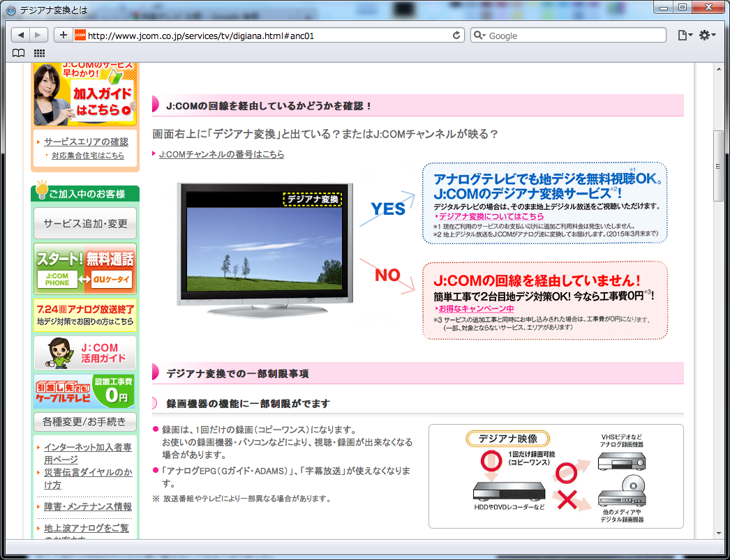Open the 加入ガイドはこちら banner

pyautogui.click(x=85, y=94)
